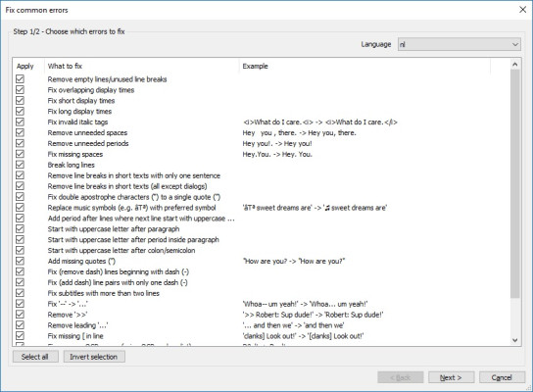533x392 pixels.
Task: Click the 'What do I care' italic example
Action: coord(319,122)
